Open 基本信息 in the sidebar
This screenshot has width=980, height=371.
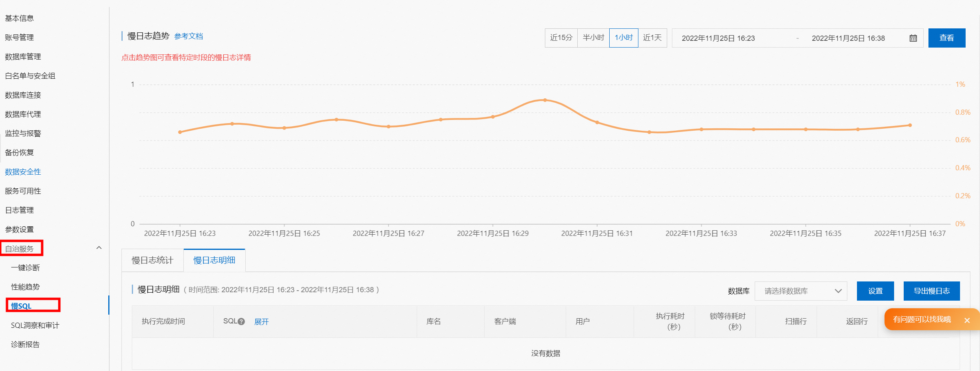(x=19, y=18)
